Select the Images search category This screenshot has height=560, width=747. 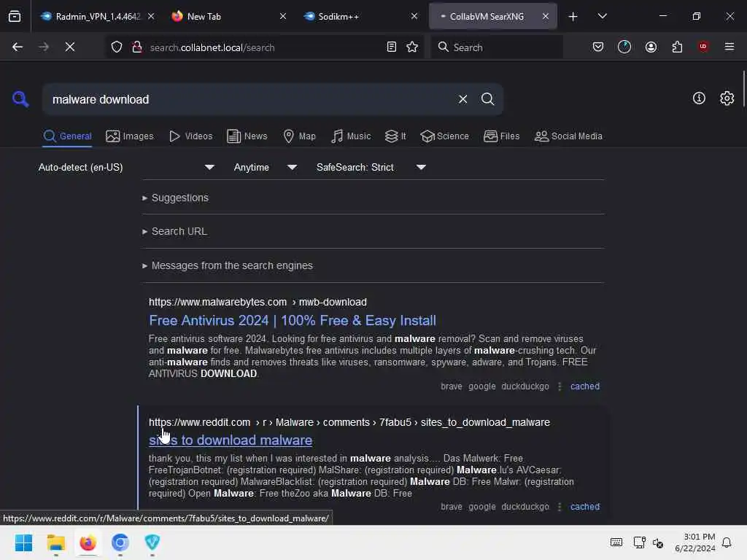pyautogui.click(x=130, y=136)
